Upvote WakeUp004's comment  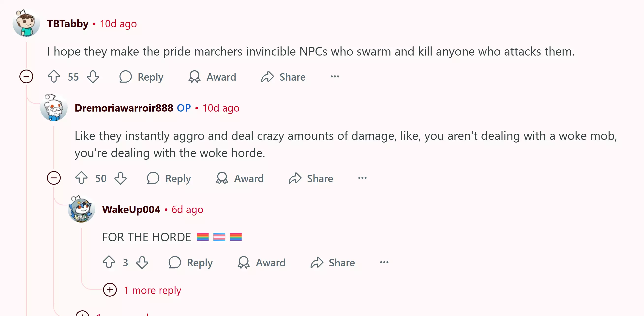[x=109, y=262]
